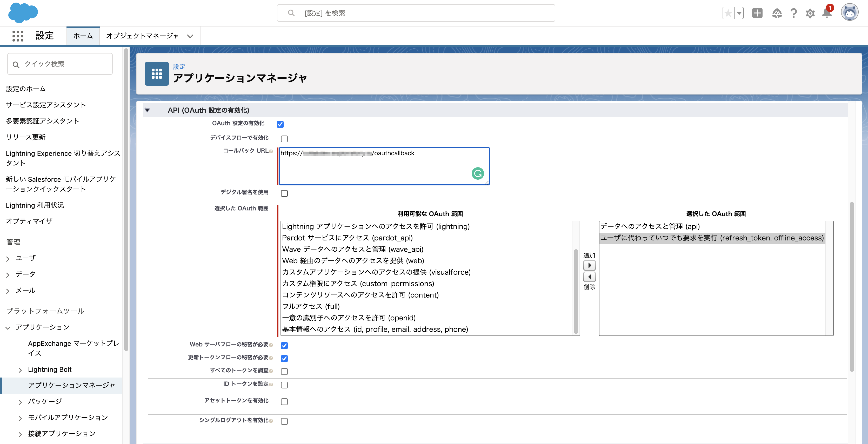Toggle Web サーバフローの秘密が必要 checkbox
Viewport: 868px width, 444px height.
(x=284, y=346)
